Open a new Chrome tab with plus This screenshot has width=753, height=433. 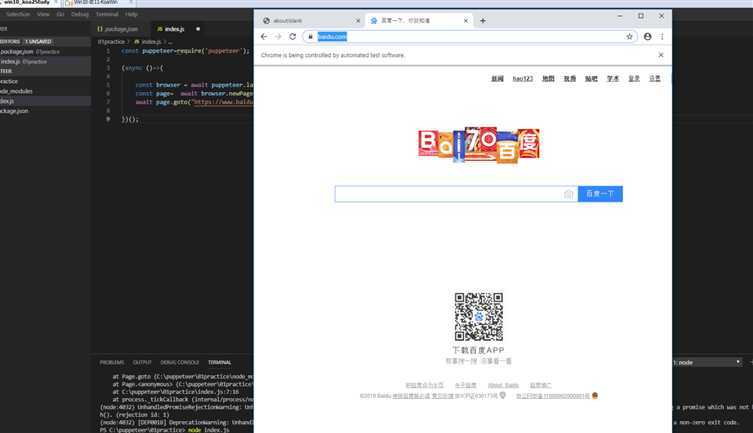483,21
